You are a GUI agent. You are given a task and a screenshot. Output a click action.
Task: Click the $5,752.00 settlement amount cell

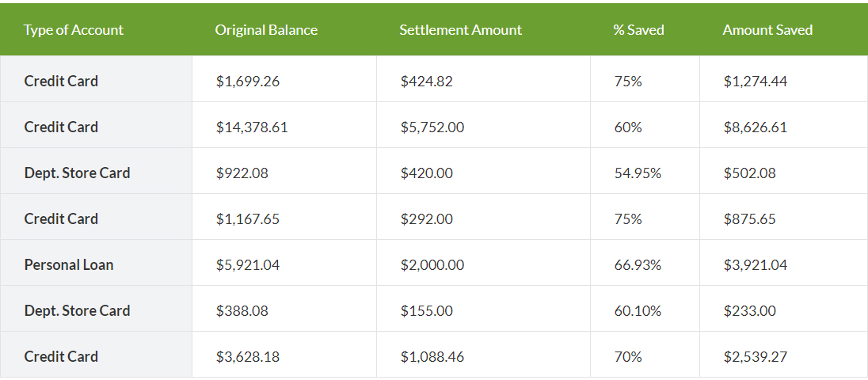click(432, 127)
